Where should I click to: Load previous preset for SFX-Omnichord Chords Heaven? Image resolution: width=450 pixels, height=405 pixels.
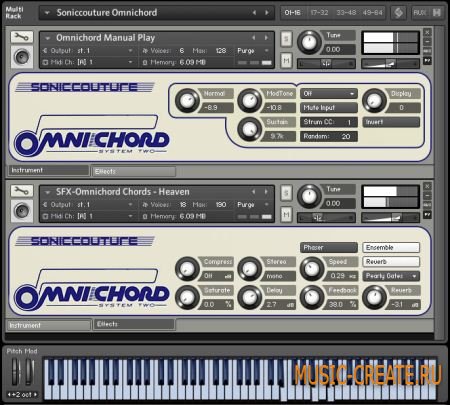[x=254, y=192]
